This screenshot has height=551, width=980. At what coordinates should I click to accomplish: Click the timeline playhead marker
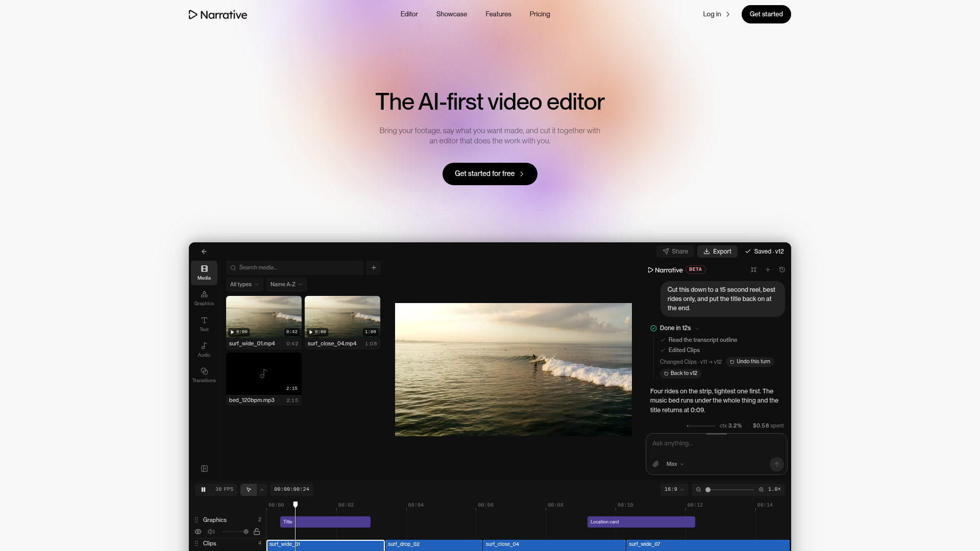tap(296, 505)
